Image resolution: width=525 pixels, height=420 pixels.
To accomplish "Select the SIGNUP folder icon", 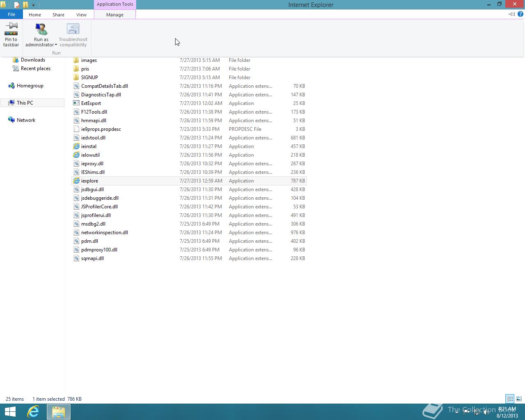I will (x=76, y=78).
